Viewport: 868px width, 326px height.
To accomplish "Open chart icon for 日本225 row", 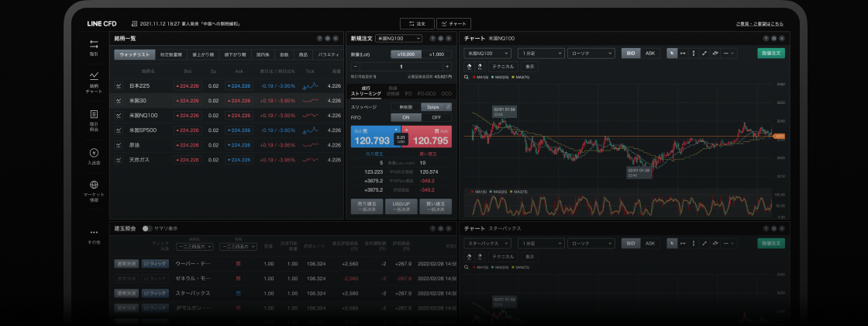I will 119,86.
